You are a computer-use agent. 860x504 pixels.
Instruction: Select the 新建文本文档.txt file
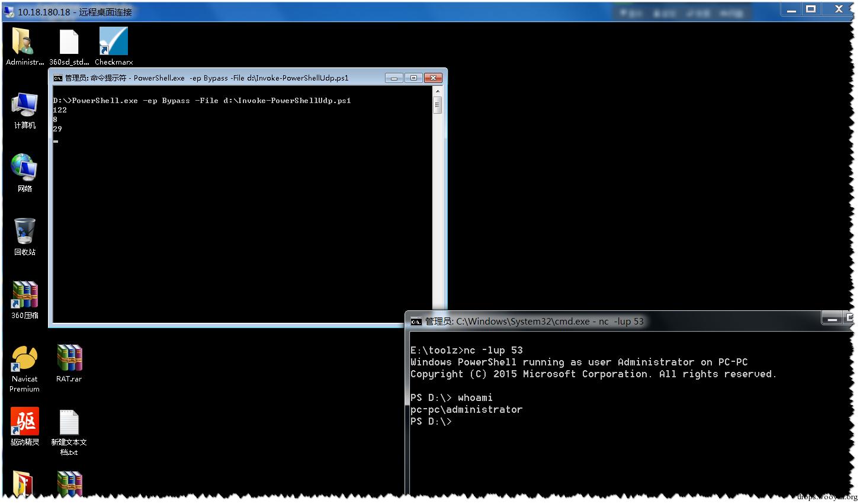[69, 432]
